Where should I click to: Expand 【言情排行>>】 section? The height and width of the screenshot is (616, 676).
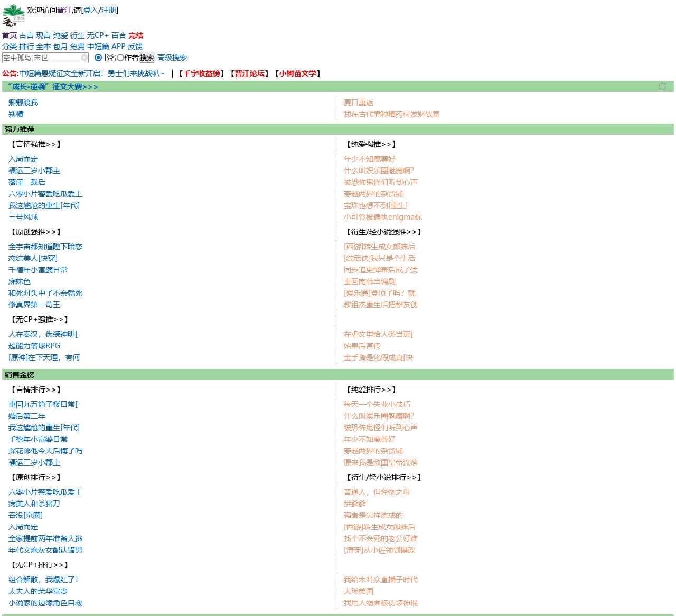point(36,390)
